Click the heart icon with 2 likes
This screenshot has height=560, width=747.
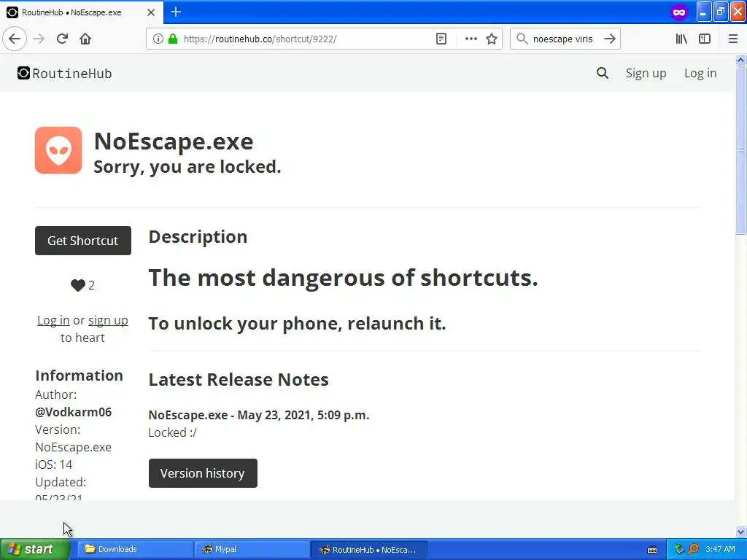point(78,285)
